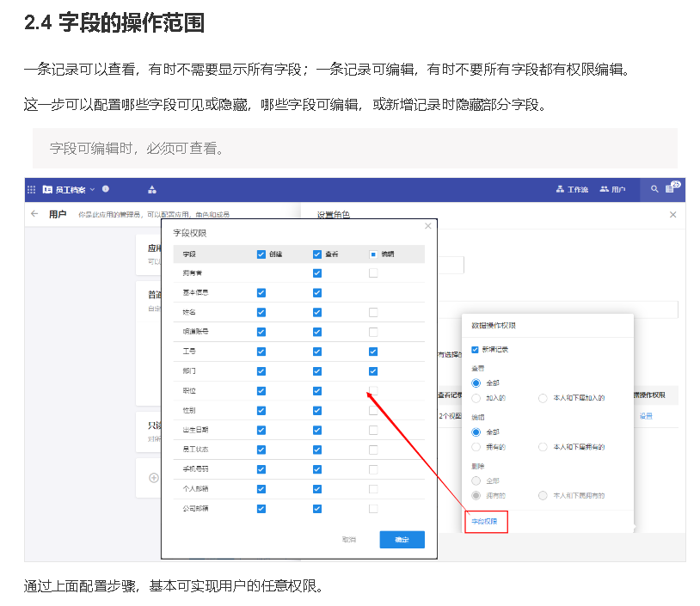Open search using the magnifier icon
Viewport: 700px width, 606px height.
point(654,189)
